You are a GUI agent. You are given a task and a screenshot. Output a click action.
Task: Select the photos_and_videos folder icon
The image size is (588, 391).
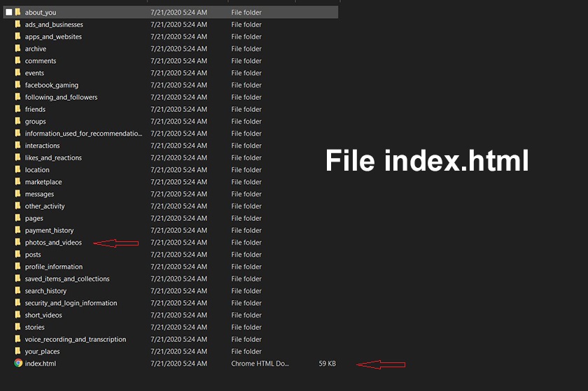click(x=18, y=242)
